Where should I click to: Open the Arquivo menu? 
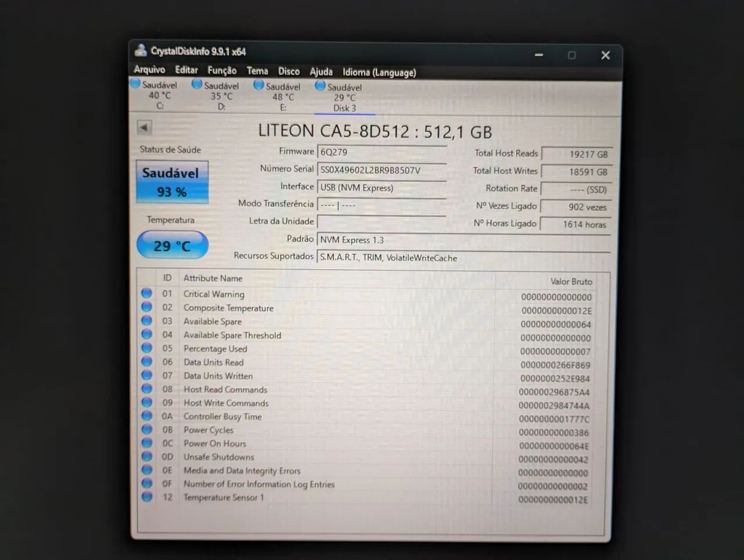coord(149,69)
